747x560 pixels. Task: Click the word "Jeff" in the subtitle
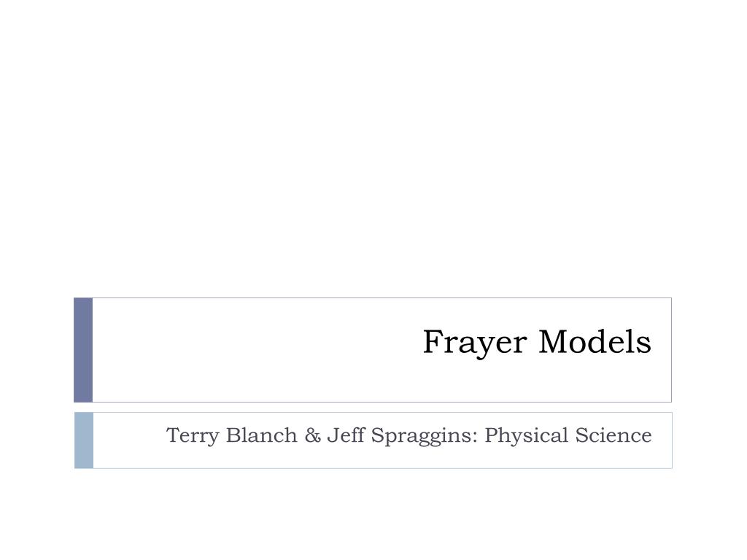345,435
